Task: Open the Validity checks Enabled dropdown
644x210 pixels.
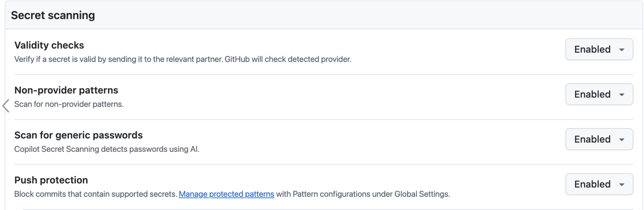Action: click(x=599, y=49)
